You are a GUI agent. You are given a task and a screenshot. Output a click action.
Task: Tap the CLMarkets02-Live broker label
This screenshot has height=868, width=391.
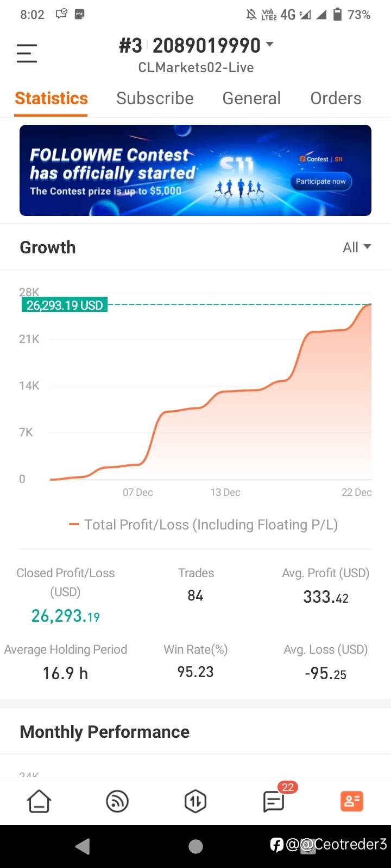point(195,68)
